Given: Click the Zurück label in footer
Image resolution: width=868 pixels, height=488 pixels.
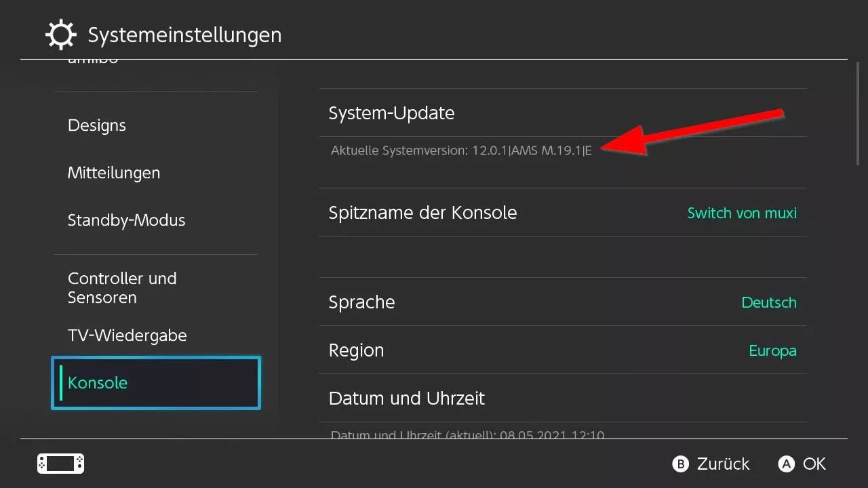Looking at the screenshot, I should 723,464.
